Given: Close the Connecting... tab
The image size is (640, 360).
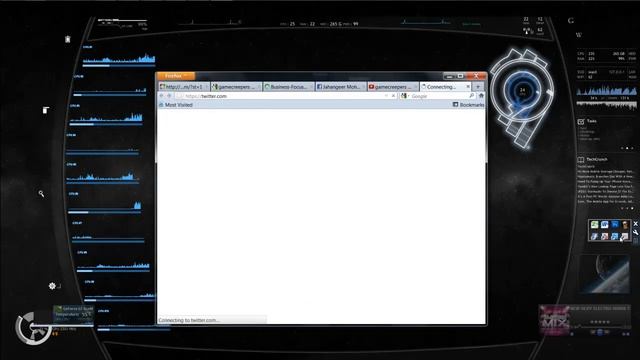Looking at the screenshot, I should (468, 87).
